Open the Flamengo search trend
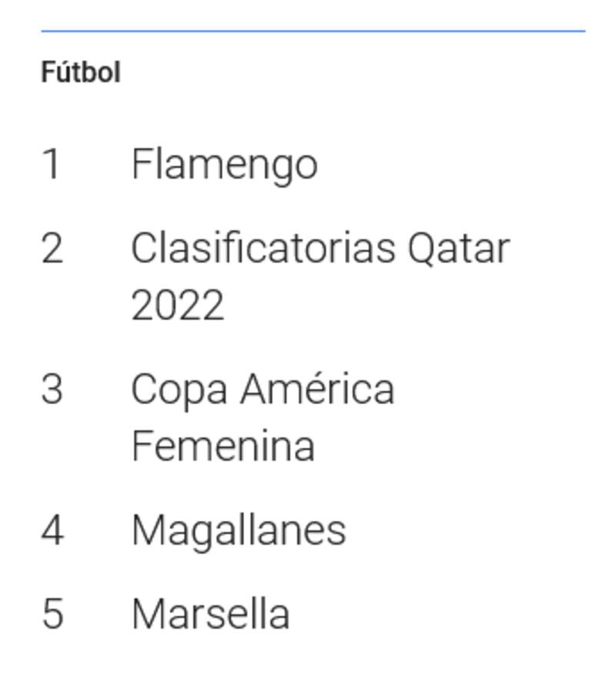Image resolution: width=616 pixels, height=675 pixels. 224,165
